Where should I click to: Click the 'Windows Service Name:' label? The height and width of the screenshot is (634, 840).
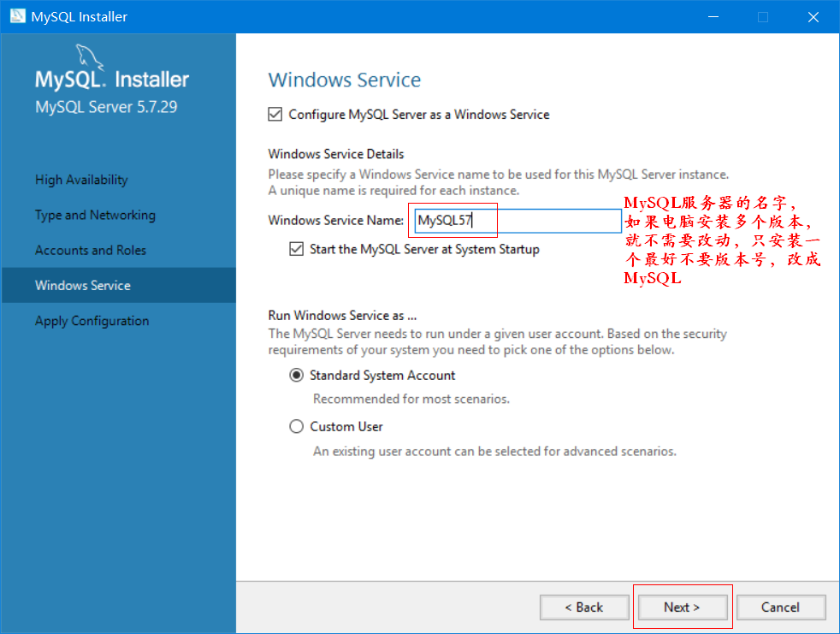click(336, 220)
